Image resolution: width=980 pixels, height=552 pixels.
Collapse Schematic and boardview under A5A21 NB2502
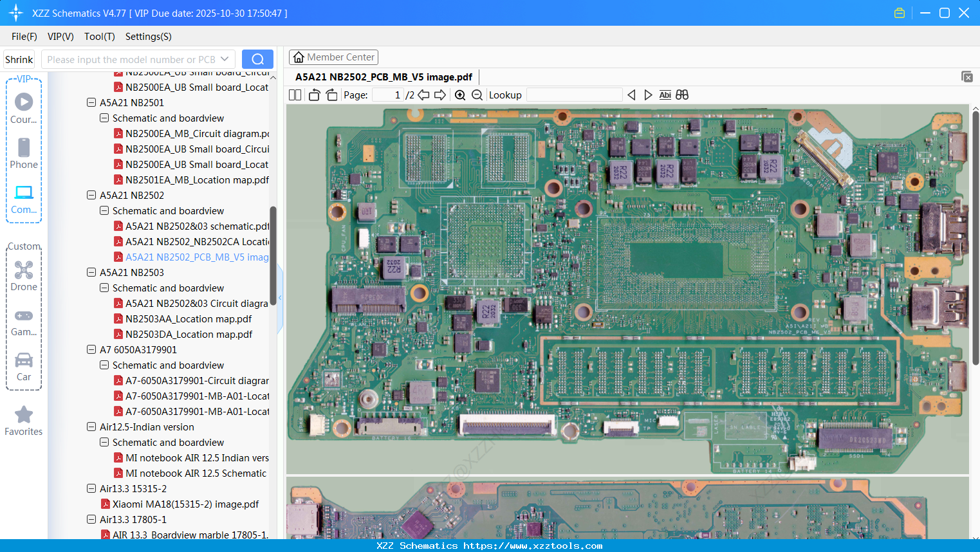click(104, 211)
